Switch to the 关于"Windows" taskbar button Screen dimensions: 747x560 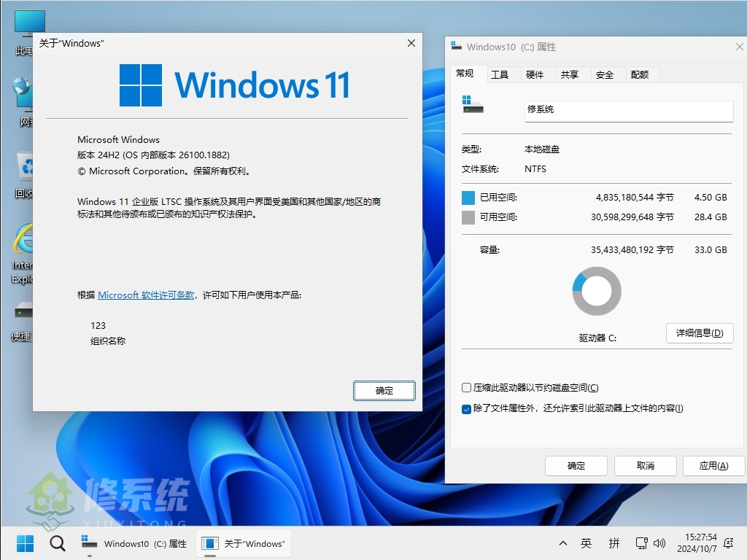pyautogui.click(x=244, y=543)
